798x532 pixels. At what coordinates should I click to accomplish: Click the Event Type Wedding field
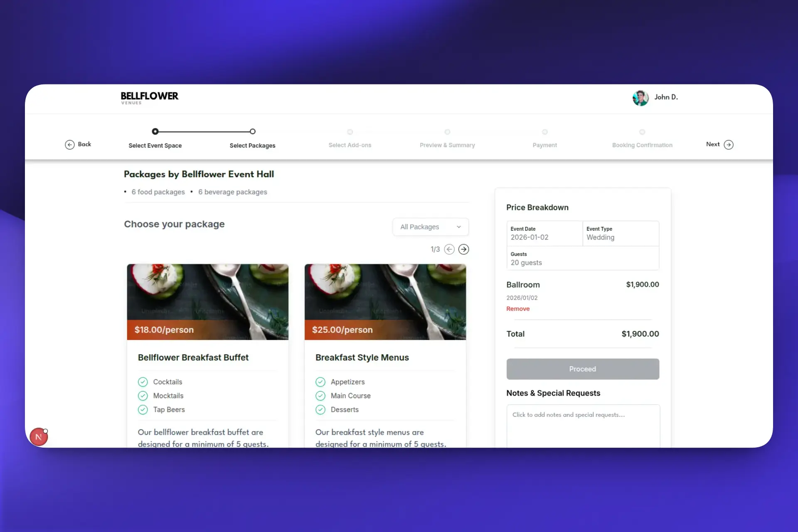[x=621, y=234]
